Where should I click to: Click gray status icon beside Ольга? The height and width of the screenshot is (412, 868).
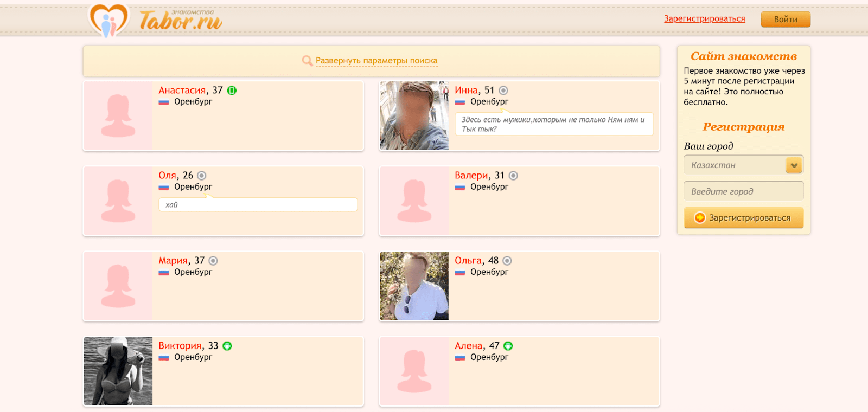coord(507,261)
